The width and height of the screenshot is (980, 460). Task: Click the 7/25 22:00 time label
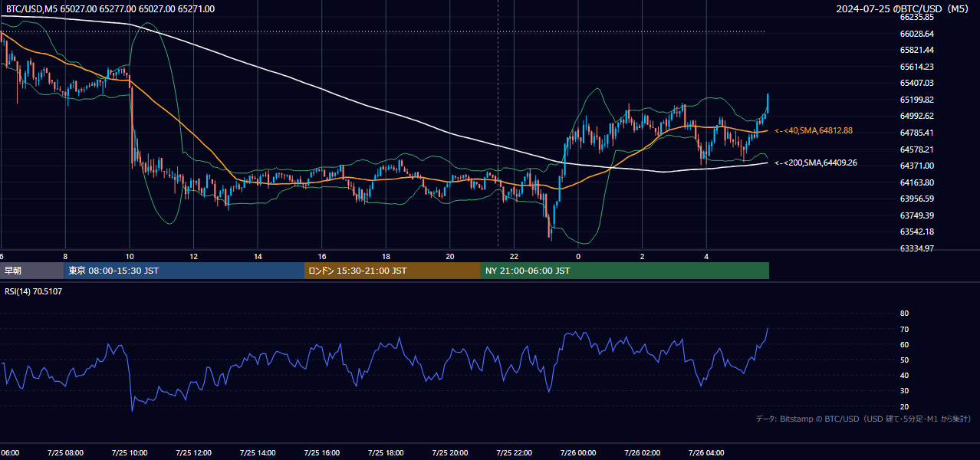coord(514,453)
